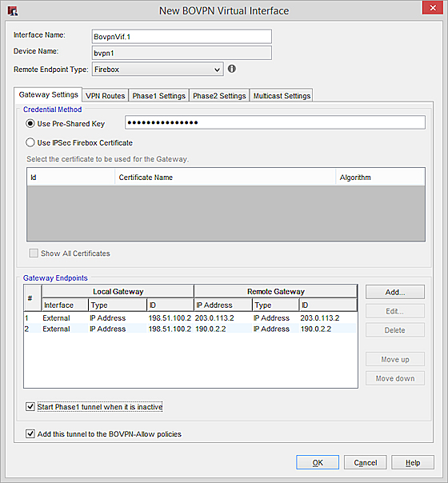Image resolution: width=448 pixels, height=483 pixels.
Task: Click the Move down button
Action: (x=395, y=378)
